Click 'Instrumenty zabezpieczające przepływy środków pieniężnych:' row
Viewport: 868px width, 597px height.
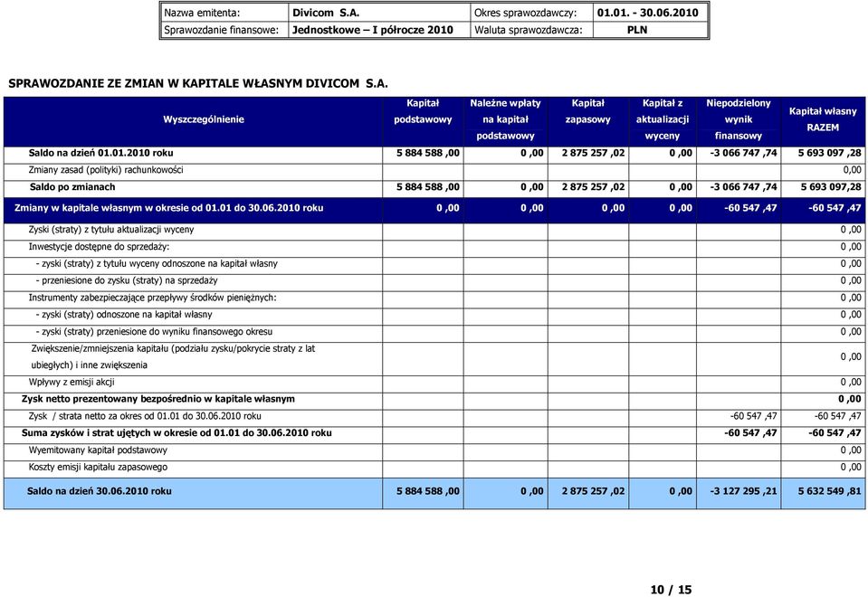click(152, 298)
